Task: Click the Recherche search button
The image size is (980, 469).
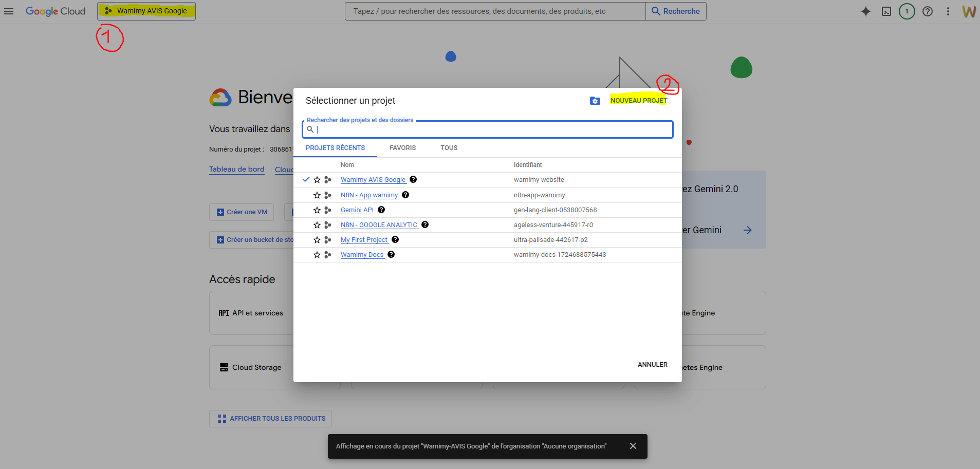Action: click(676, 11)
